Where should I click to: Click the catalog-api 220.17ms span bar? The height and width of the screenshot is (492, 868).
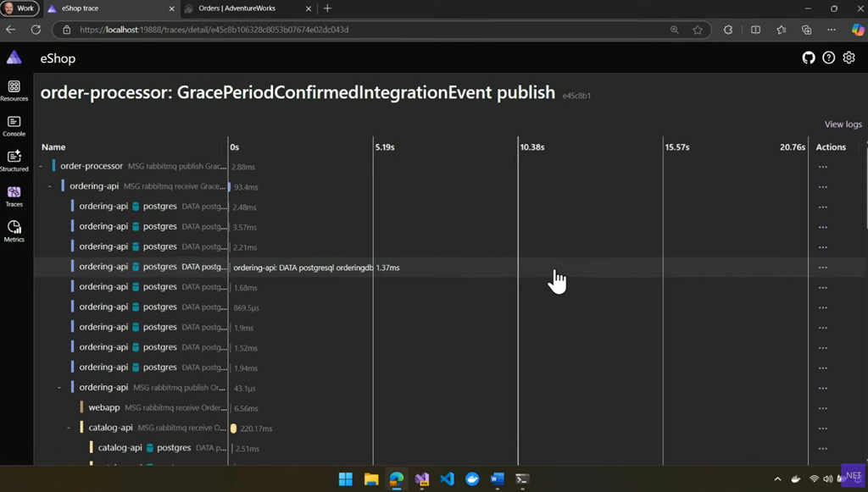[233, 428]
